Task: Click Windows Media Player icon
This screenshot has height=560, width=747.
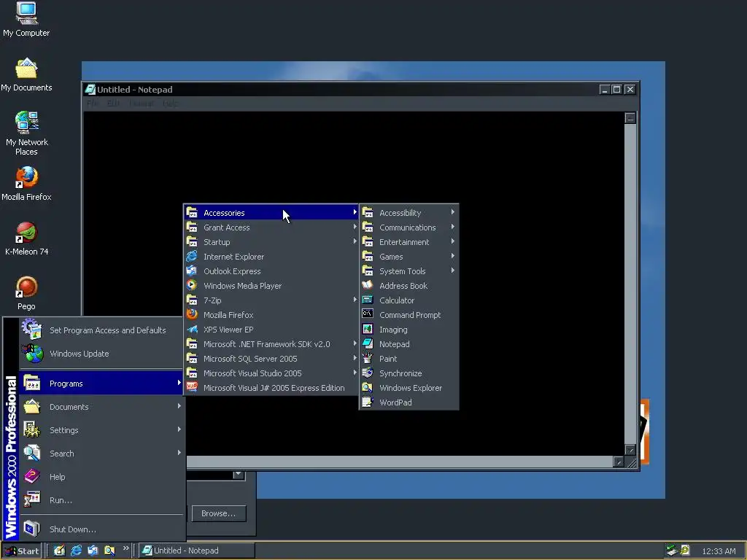Action: point(192,285)
